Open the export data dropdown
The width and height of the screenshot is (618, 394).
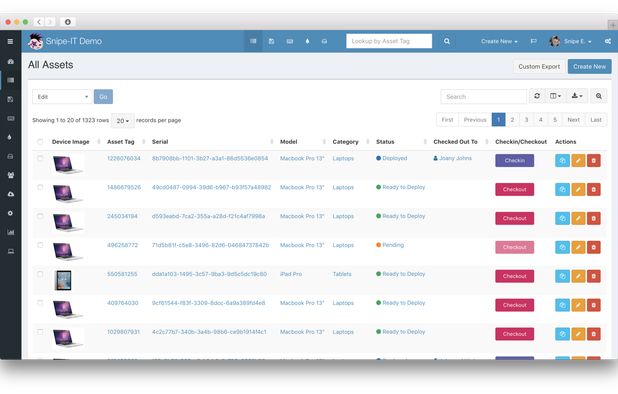pos(577,96)
